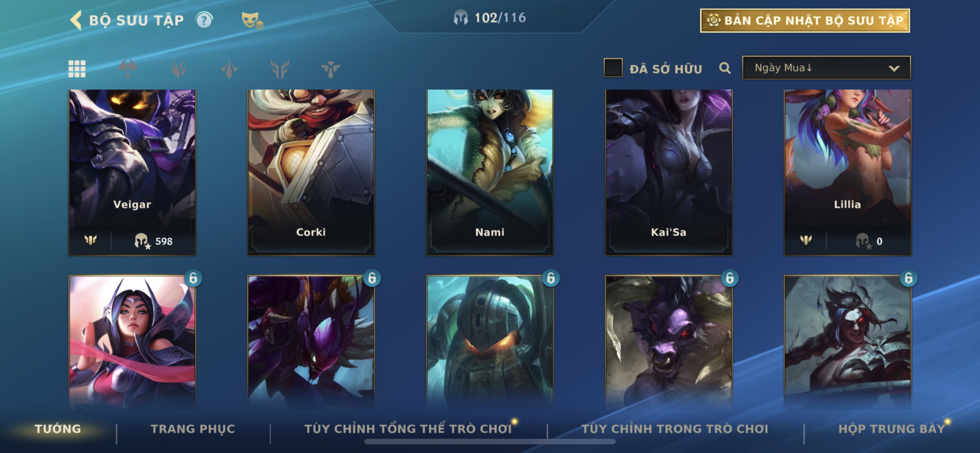Filter champions by the fighter role icon
Viewport: 980px width, 453px height.
tap(128, 69)
